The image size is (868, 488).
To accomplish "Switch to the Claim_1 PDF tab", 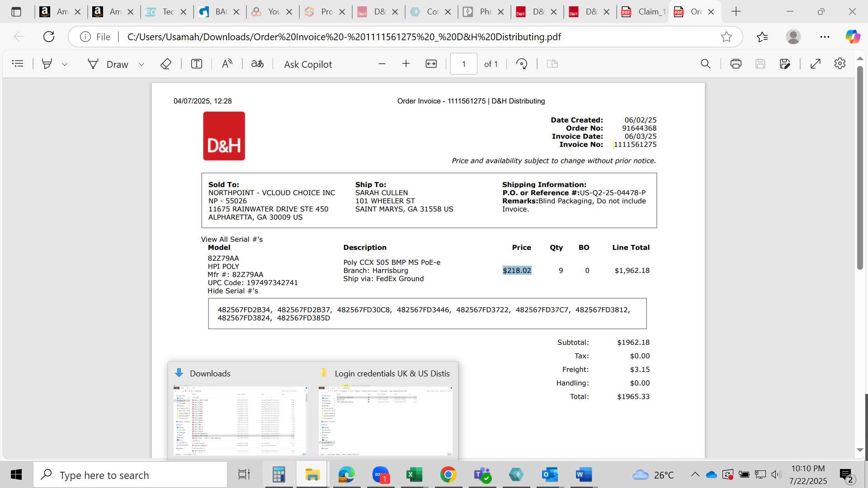I will coord(644,12).
